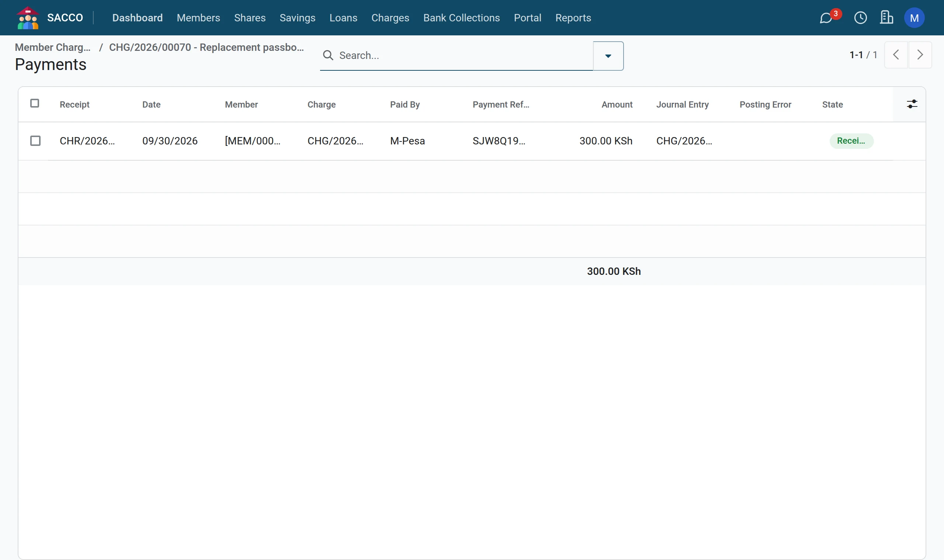Open the Charges menu
The height and width of the screenshot is (560, 944).
pyautogui.click(x=390, y=18)
